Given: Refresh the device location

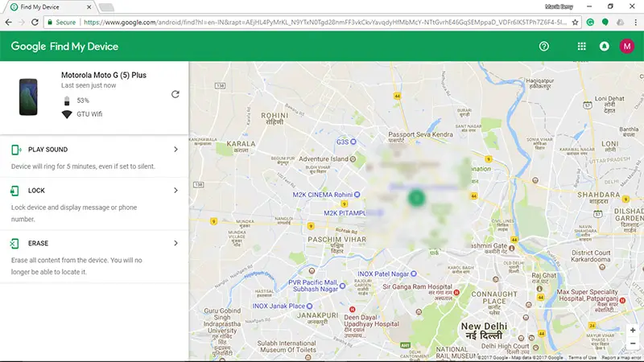Looking at the screenshot, I should [175, 94].
